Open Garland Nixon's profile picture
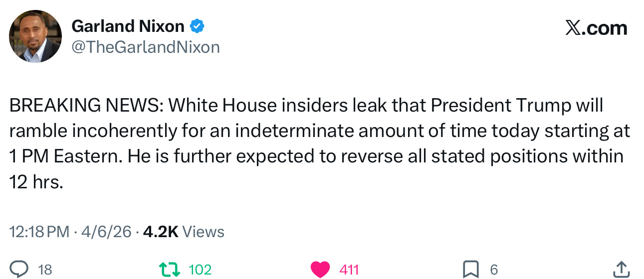 coord(35,37)
